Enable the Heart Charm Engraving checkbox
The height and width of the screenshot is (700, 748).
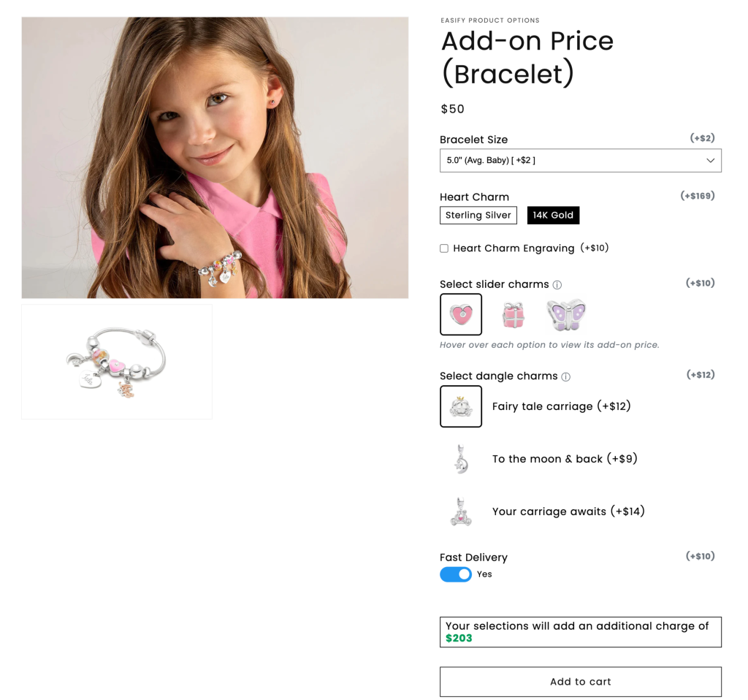click(x=444, y=248)
